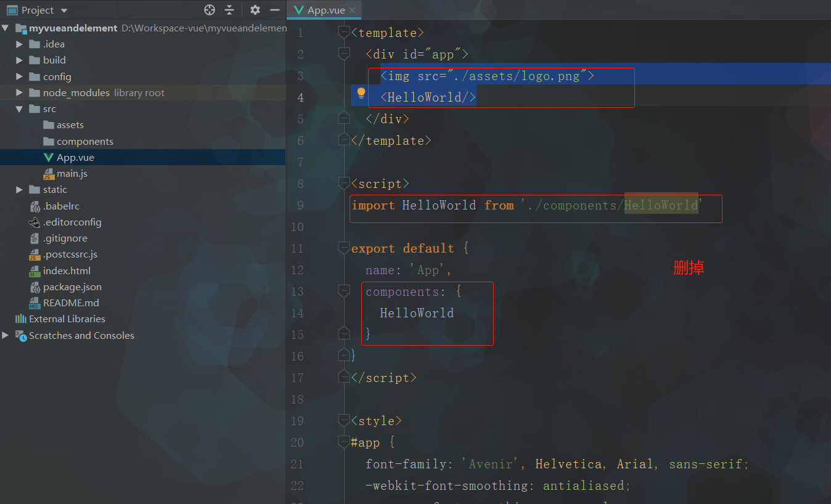Click the folder icon beside .idea
Screen dimensions: 831x504
(35, 44)
